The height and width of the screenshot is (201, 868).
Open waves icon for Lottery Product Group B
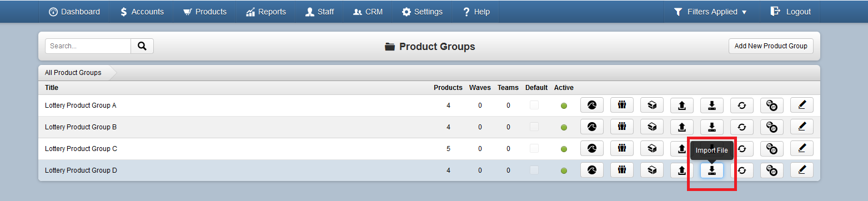592,127
